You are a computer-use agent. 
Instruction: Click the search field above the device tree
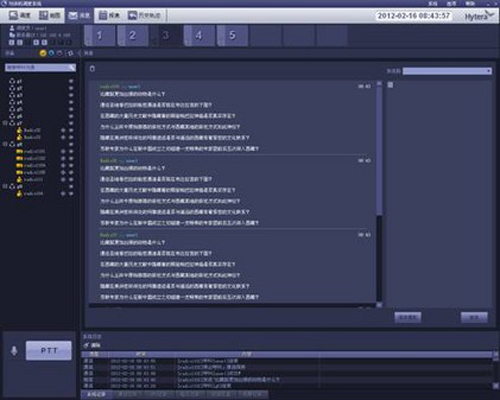pos(40,67)
